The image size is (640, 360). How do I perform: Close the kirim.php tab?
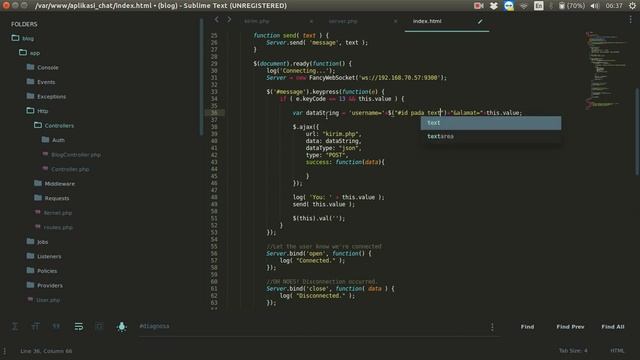(x=311, y=21)
